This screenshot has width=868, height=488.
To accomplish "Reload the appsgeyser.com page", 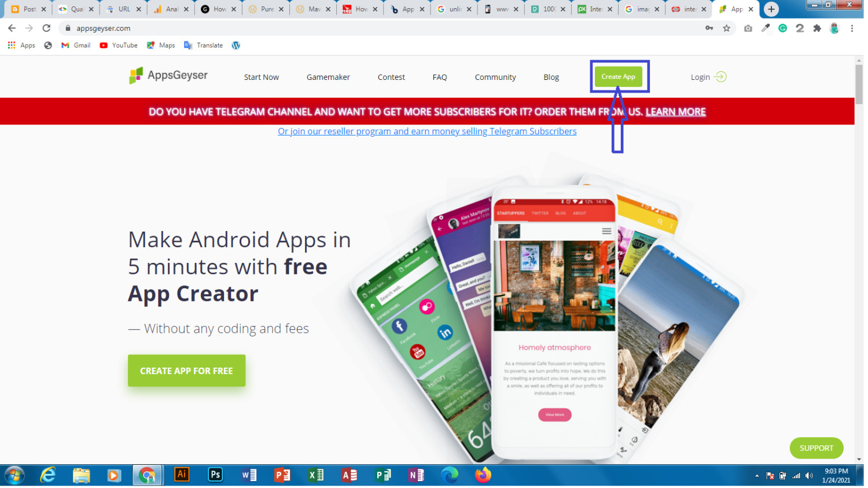I will point(46,28).
